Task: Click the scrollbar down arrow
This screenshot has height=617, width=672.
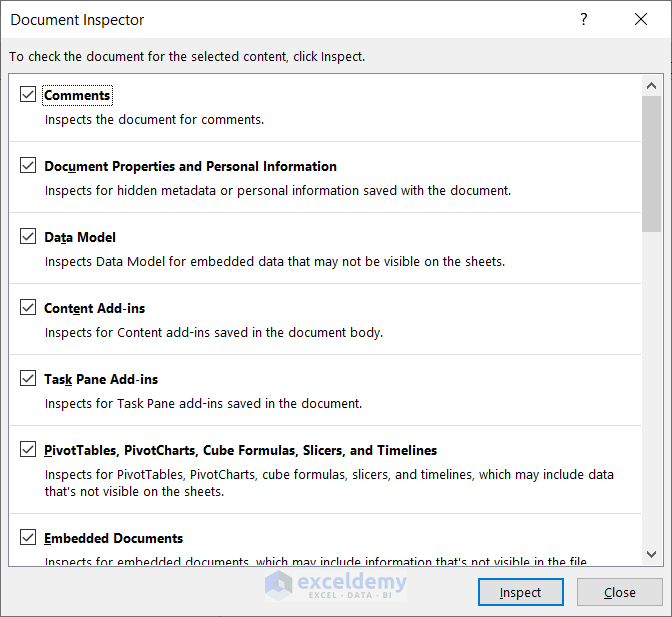Action: [x=651, y=553]
